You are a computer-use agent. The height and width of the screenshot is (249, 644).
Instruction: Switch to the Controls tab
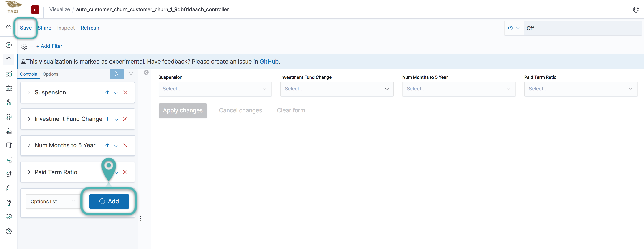click(x=28, y=74)
